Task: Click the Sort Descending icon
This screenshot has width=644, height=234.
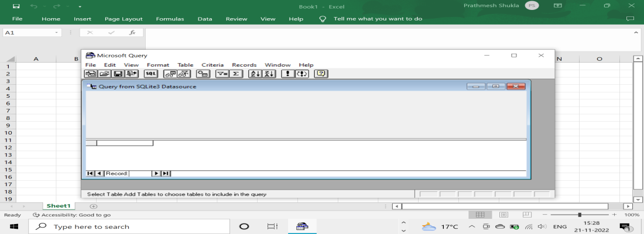Action: click(x=269, y=74)
